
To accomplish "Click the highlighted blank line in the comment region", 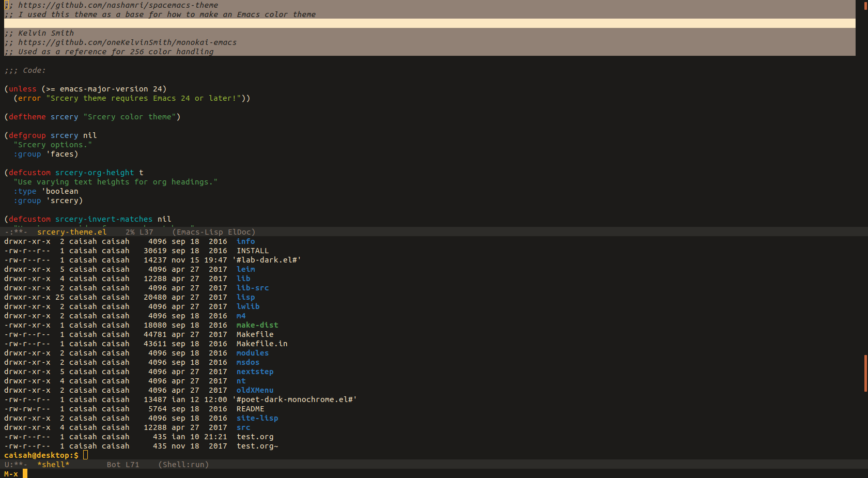I will pos(430,23).
